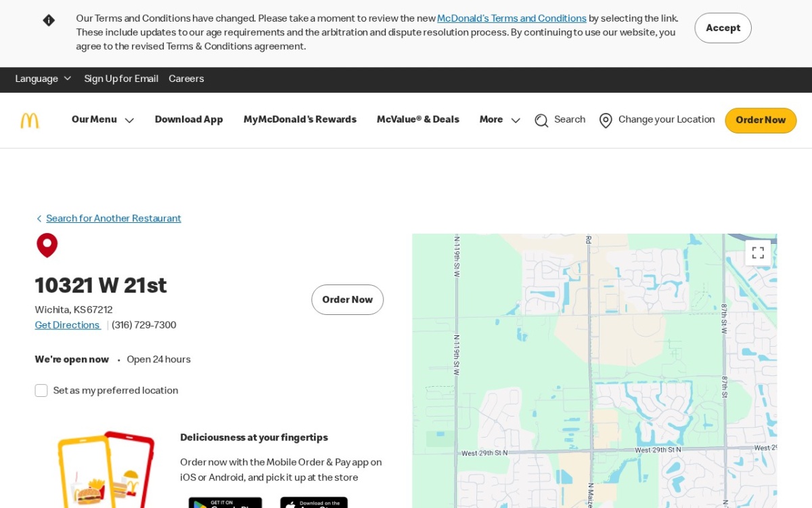Click the mobile app phones illustration
Viewport: 812px width, 508px height.
coord(106,469)
